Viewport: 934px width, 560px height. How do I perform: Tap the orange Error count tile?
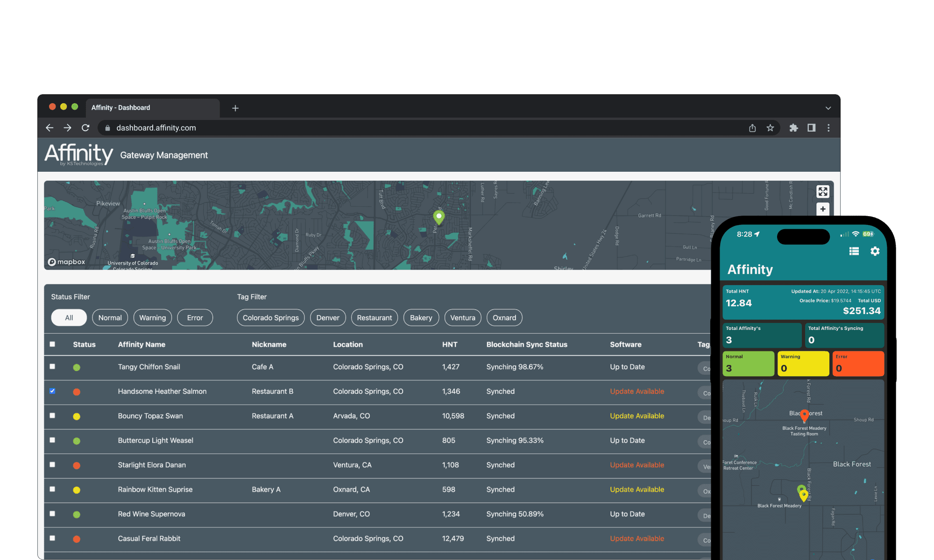tap(858, 364)
